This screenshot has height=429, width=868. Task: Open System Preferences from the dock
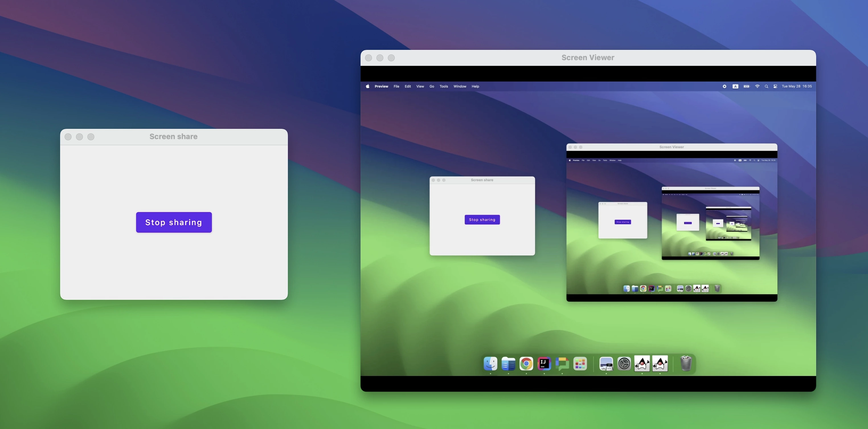(x=625, y=364)
